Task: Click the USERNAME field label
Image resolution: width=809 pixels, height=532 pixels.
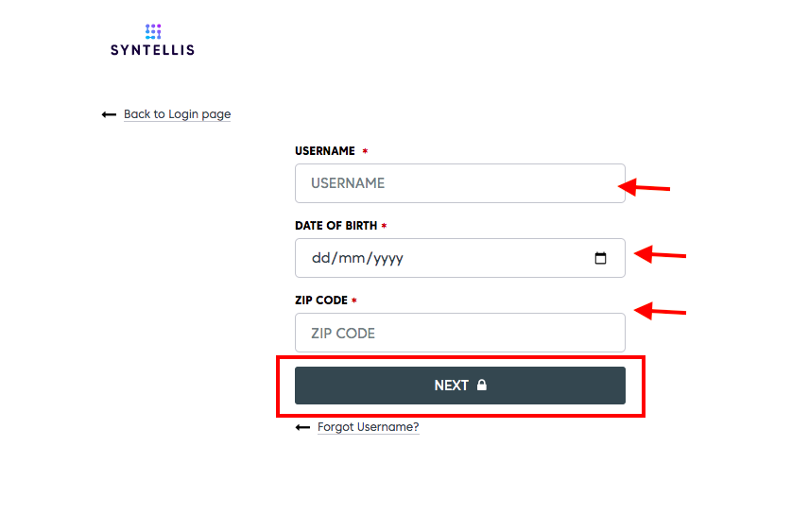Action: pyautogui.click(x=325, y=151)
